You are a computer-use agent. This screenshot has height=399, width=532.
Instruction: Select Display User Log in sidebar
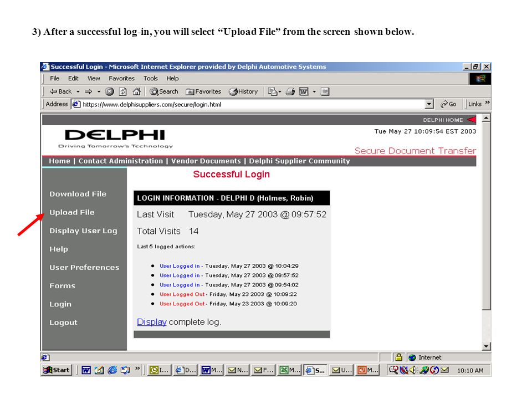[83, 231]
